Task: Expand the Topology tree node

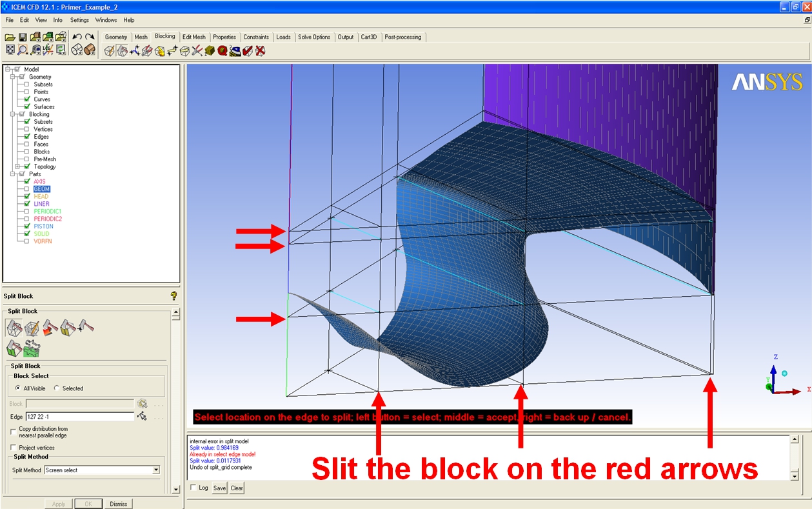Action: pyautogui.click(x=18, y=166)
